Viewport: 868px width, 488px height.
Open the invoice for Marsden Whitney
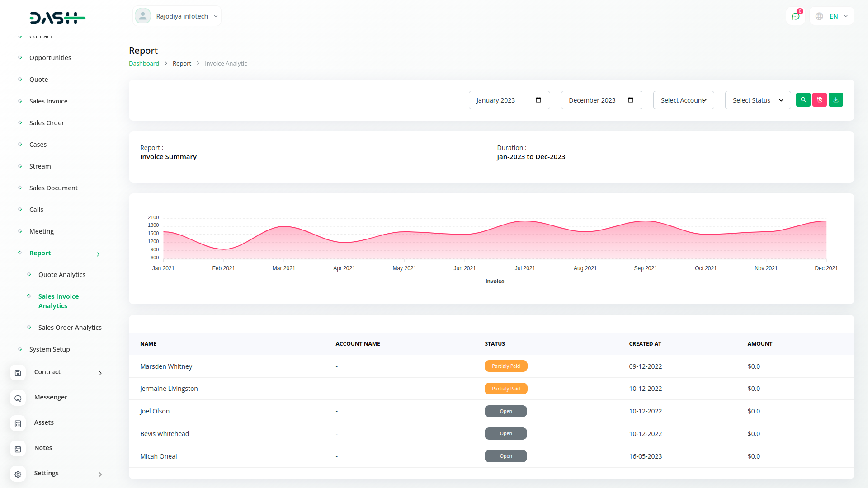[x=166, y=366]
